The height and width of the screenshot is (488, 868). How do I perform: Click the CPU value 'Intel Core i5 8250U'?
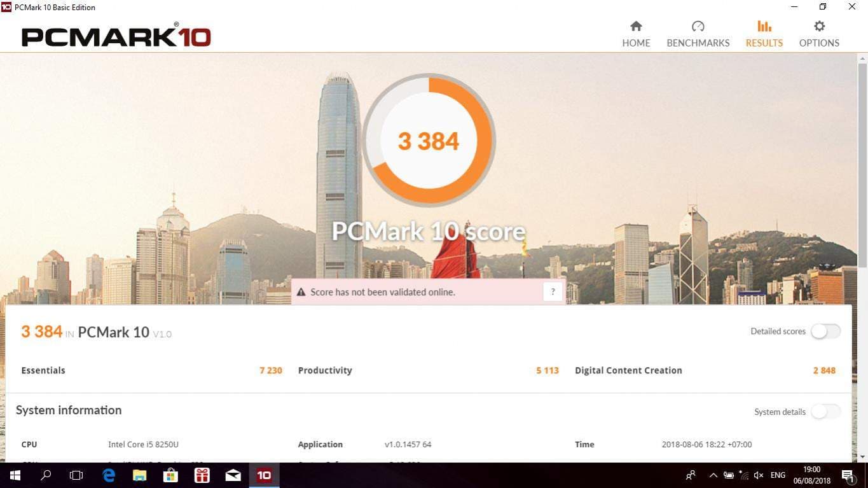143,445
